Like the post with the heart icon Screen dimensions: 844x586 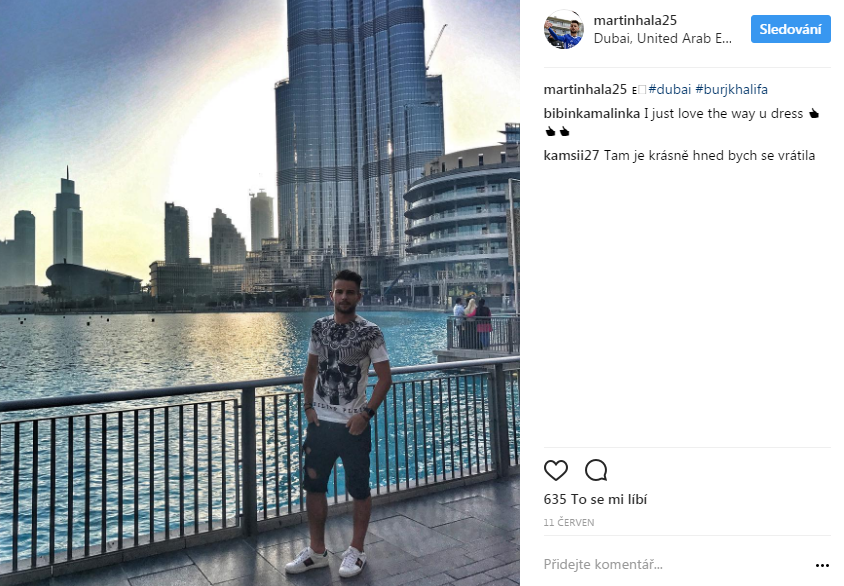[x=555, y=470]
